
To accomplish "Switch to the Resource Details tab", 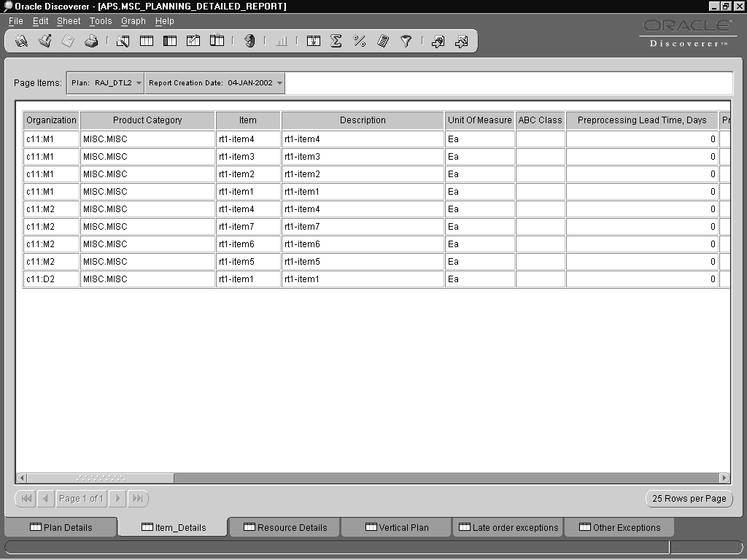I will point(285,527).
